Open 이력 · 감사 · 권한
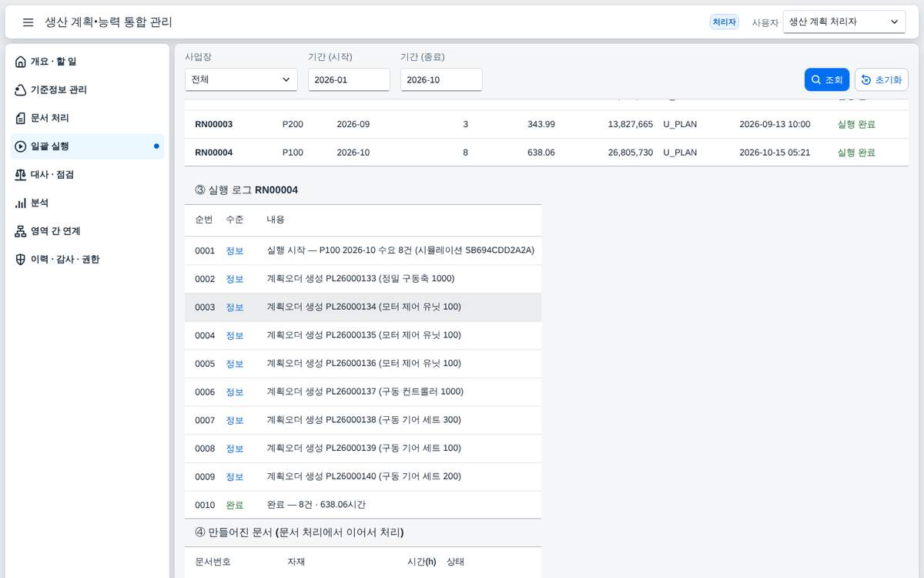The width and height of the screenshot is (924, 578). pyautogui.click(x=87, y=260)
